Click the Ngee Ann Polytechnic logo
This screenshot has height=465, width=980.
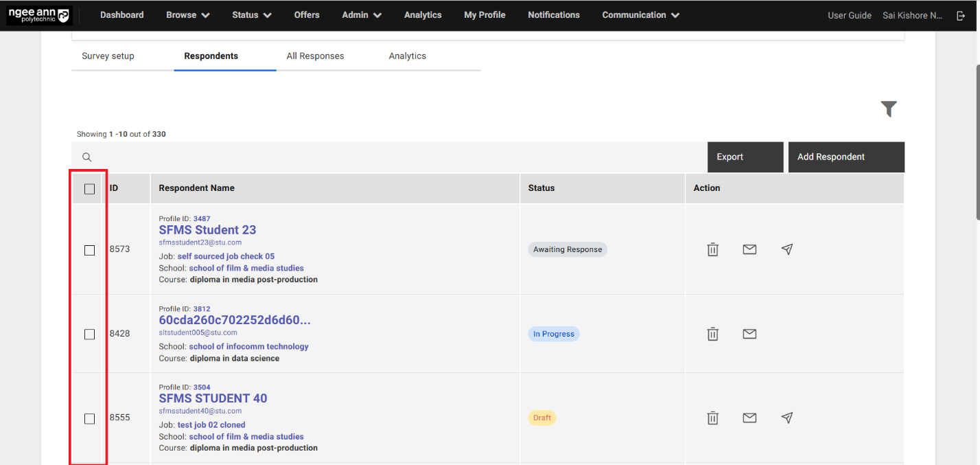[x=39, y=14]
